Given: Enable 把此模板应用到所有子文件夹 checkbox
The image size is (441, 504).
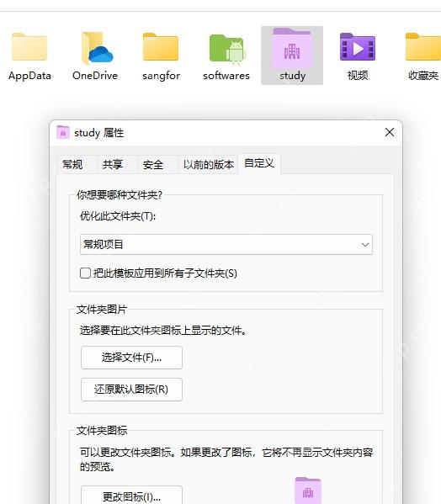Looking at the screenshot, I should [85, 273].
